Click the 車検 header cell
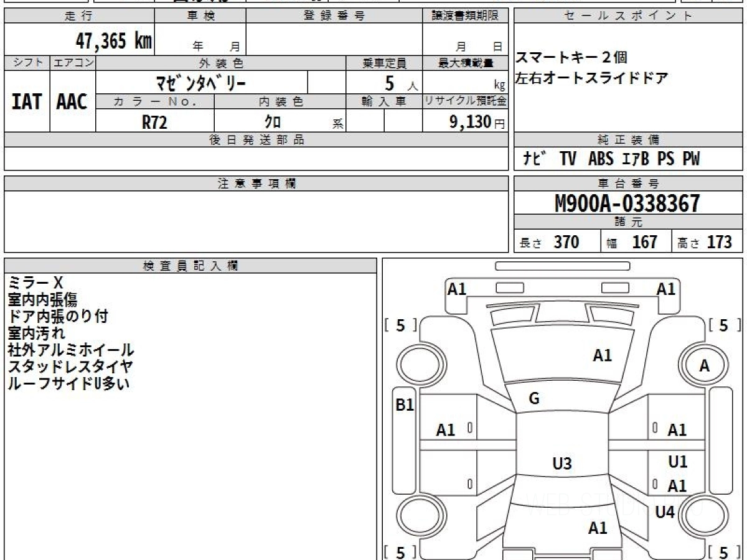This screenshot has height=560, width=747. 200,16
